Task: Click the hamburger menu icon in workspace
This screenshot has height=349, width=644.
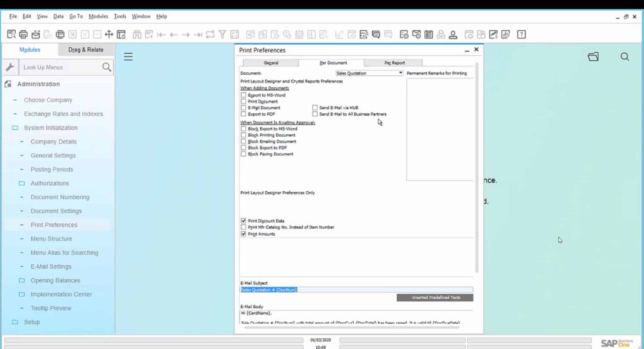Action: pos(128,57)
